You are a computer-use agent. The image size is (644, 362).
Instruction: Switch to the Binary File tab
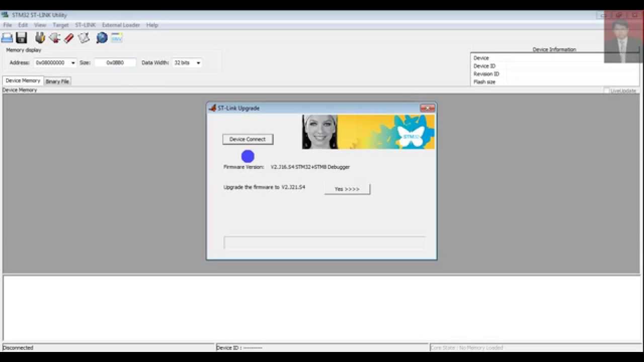[57, 81]
